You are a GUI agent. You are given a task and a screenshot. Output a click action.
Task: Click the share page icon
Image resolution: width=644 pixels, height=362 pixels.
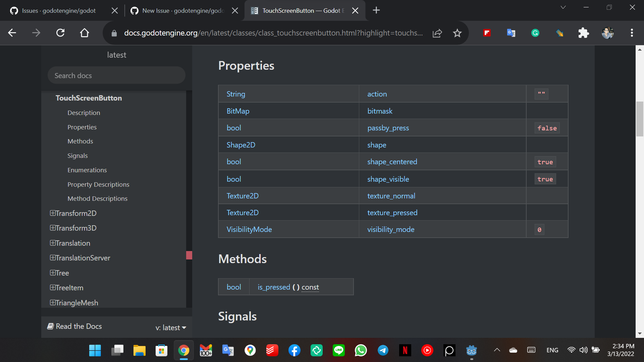(x=437, y=33)
